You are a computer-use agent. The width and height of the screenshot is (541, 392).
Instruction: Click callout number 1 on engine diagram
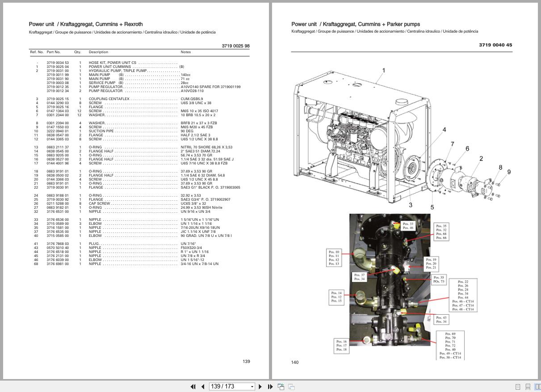(384, 70)
